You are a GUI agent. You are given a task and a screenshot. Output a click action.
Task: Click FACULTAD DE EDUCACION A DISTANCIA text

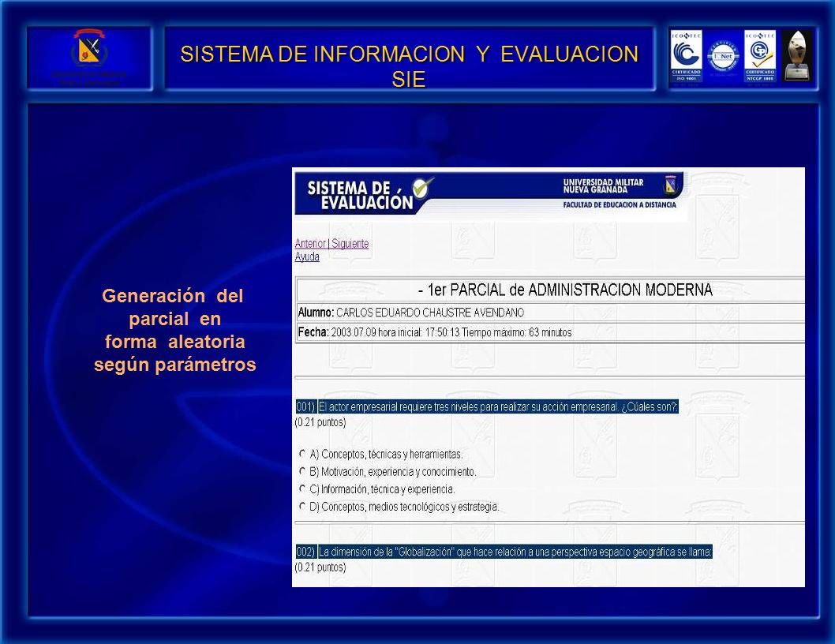click(620, 204)
